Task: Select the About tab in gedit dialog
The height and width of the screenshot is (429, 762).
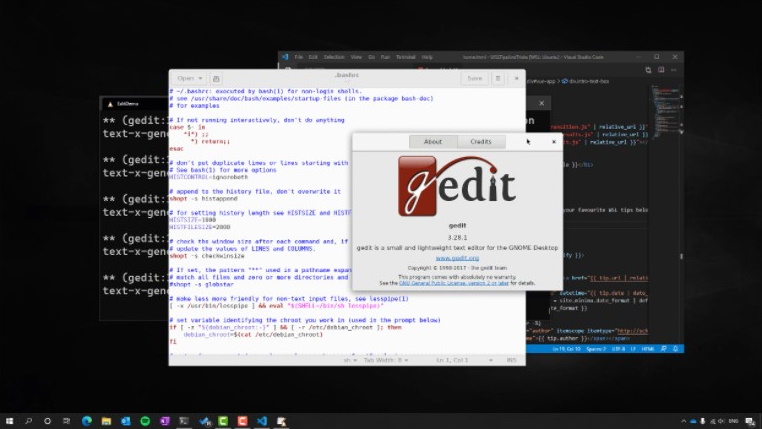Action: tap(433, 142)
